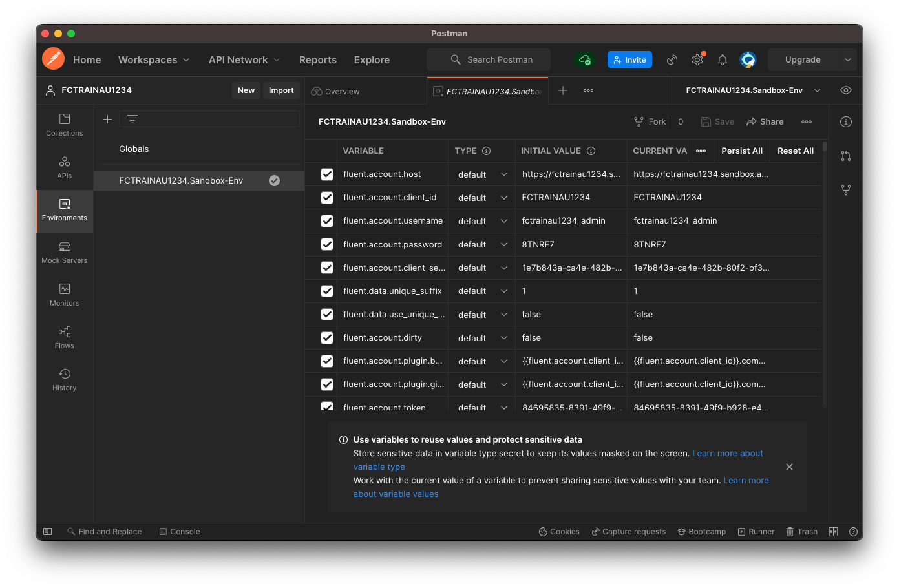The height and width of the screenshot is (588, 899).
Task: Uncheck the fluent.account.username variable
Action: click(327, 221)
